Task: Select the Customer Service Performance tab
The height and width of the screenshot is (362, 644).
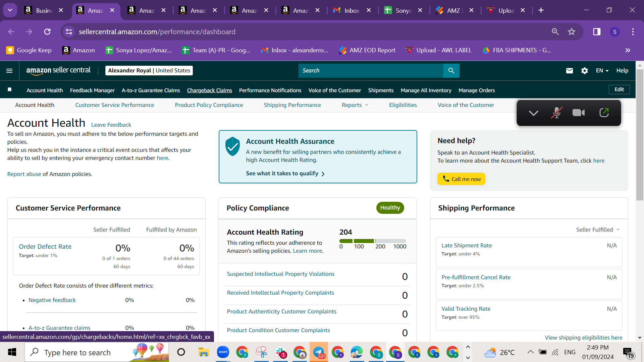Action: tap(115, 105)
